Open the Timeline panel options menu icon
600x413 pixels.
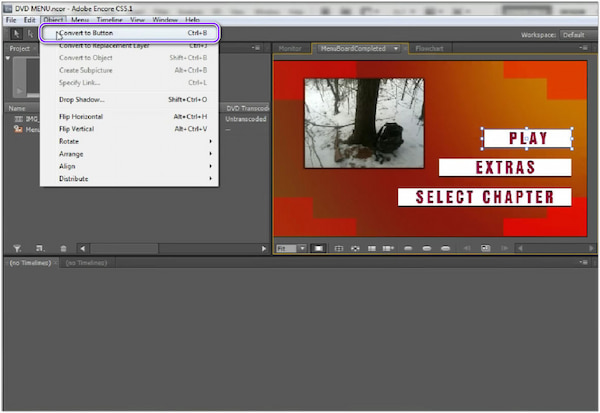click(x=584, y=262)
